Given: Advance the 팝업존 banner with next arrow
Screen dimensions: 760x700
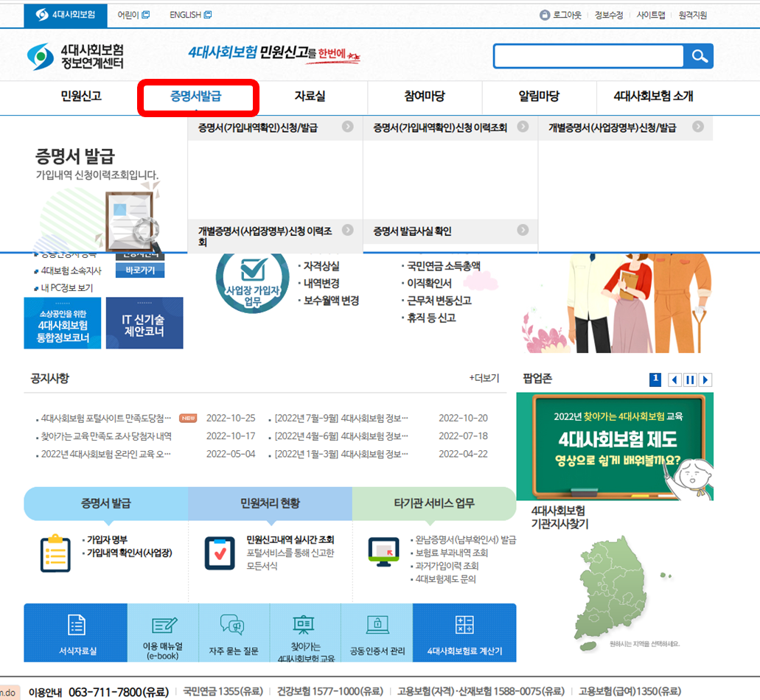Looking at the screenshot, I should point(705,379).
